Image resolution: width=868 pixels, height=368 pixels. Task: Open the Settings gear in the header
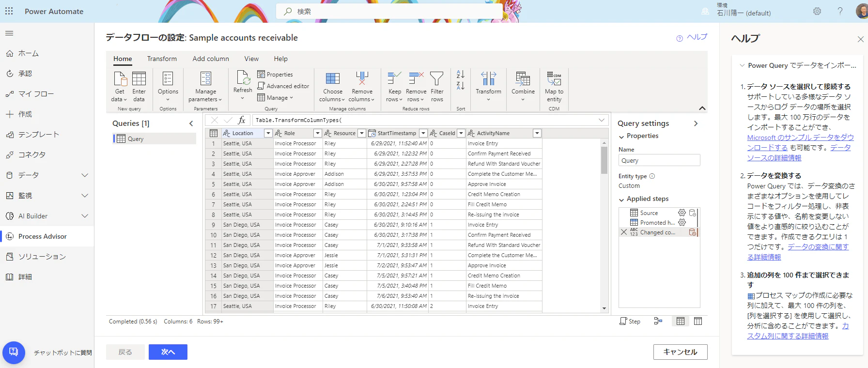point(817,11)
